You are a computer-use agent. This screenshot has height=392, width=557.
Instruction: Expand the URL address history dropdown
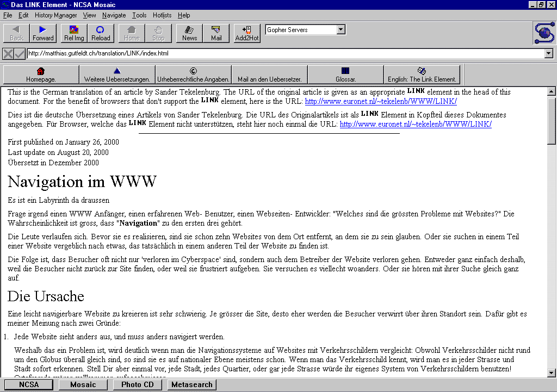(548, 54)
